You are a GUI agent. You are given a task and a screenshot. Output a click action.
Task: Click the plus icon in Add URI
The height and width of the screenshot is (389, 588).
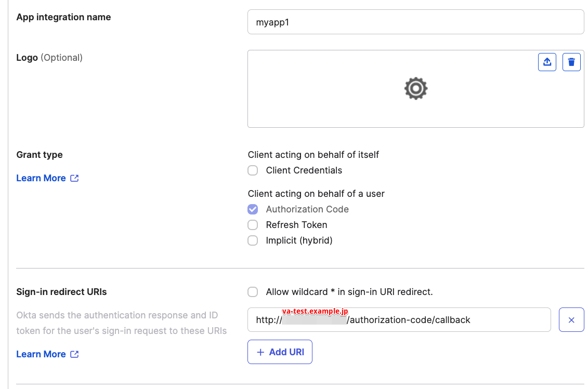260,352
